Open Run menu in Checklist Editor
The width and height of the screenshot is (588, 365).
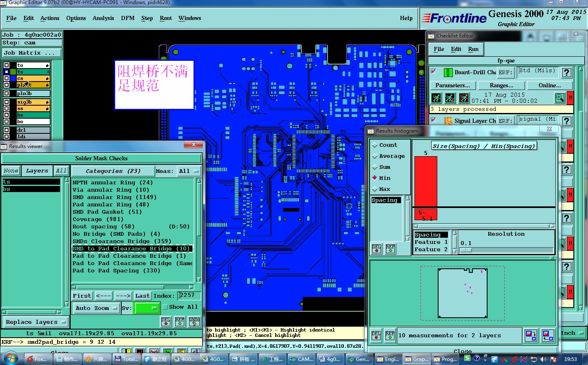coord(473,49)
